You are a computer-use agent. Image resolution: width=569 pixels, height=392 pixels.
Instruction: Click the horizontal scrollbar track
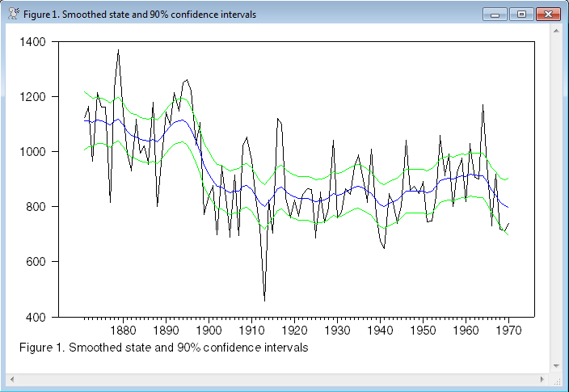pos(275,378)
